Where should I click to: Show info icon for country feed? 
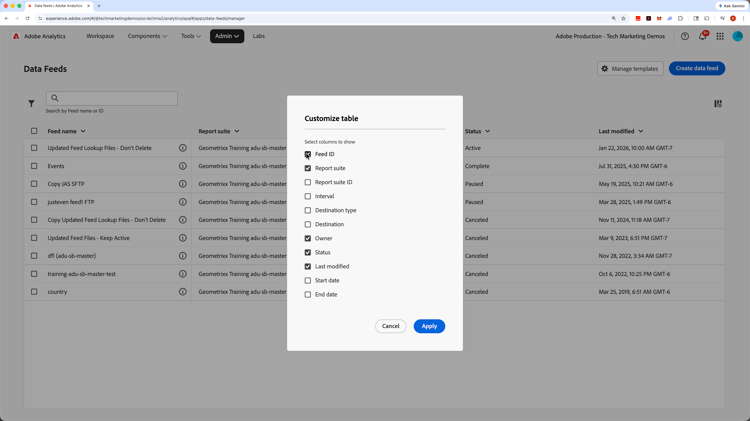tap(183, 292)
